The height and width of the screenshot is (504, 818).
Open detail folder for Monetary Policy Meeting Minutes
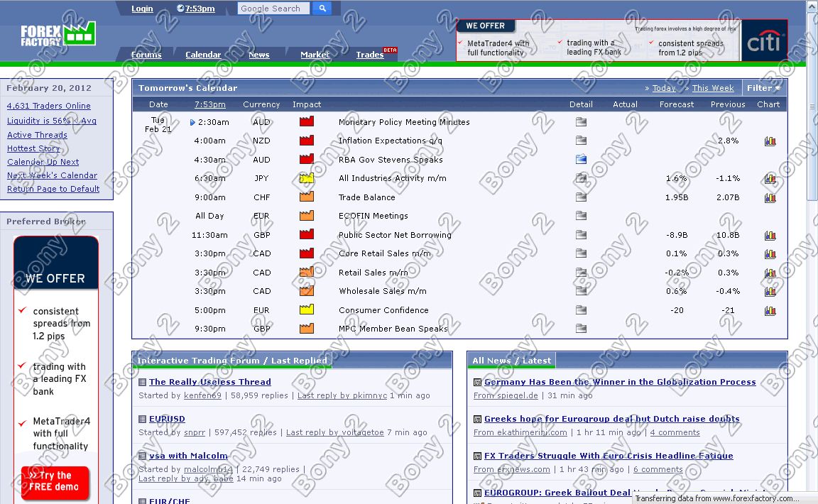point(581,122)
